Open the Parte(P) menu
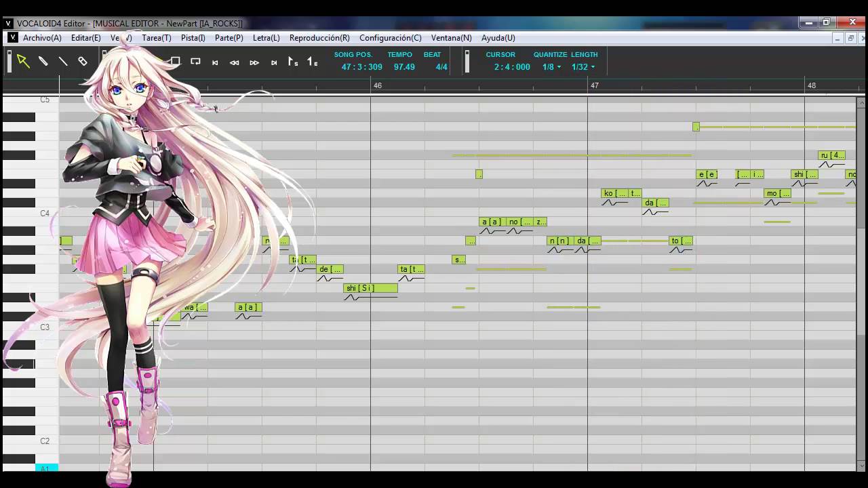This screenshot has height=488, width=868. click(x=229, y=38)
